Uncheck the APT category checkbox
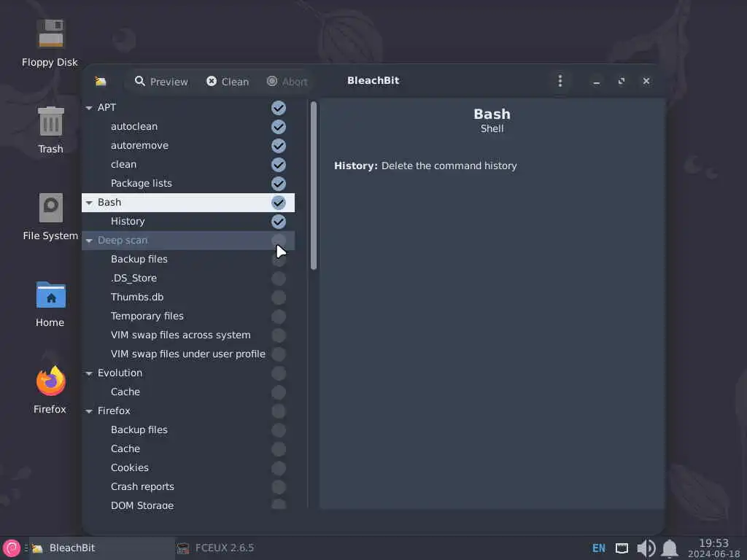Screen dimensions: 747x560 tap(279, 108)
